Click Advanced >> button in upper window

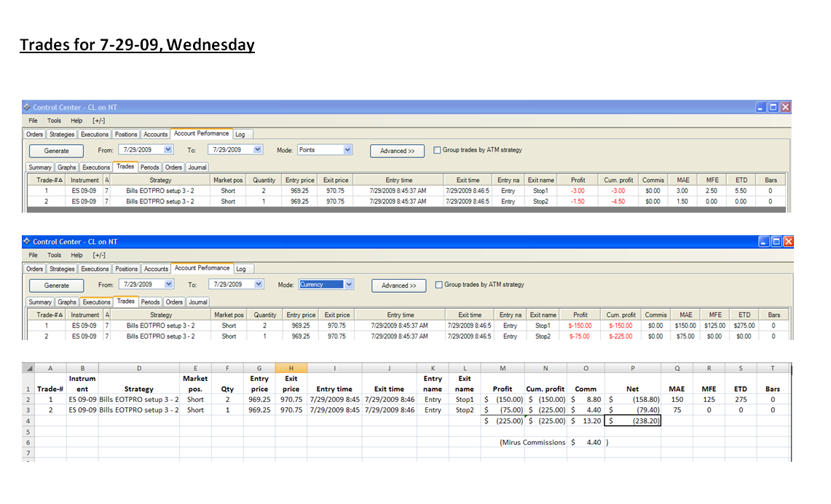pyautogui.click(x=398, y=151)
